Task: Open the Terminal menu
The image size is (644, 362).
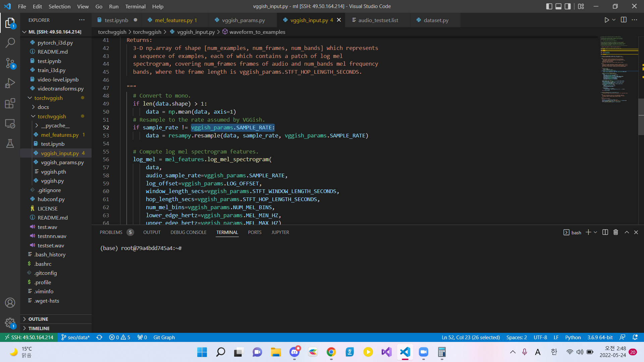Action: [135, 6]
